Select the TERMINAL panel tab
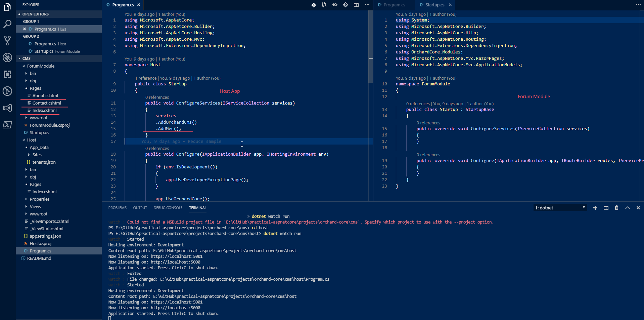Screen dimensions: 644x320 tap(197, 208)
